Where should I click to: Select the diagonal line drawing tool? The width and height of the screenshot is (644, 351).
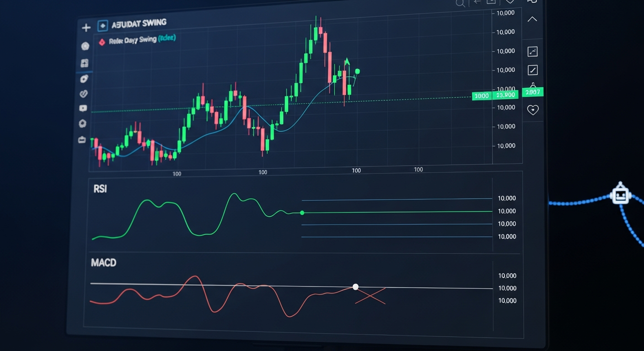[x=532, y=70]
